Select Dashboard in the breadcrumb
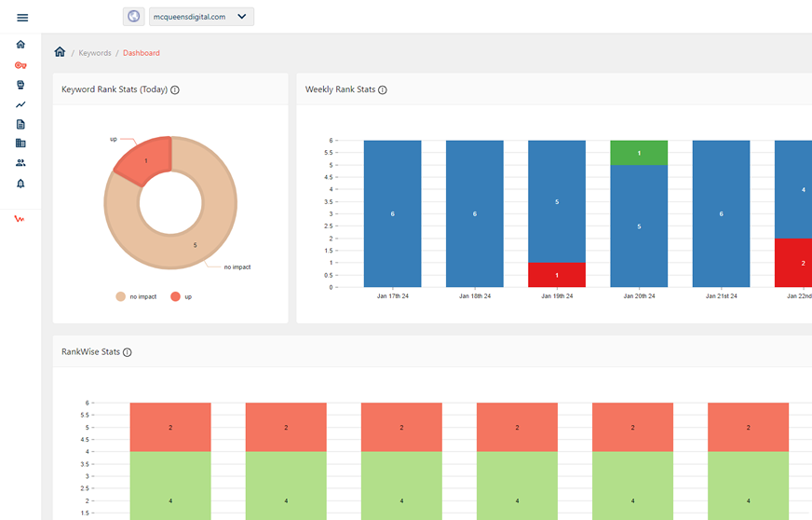 [x=142, y=53]
